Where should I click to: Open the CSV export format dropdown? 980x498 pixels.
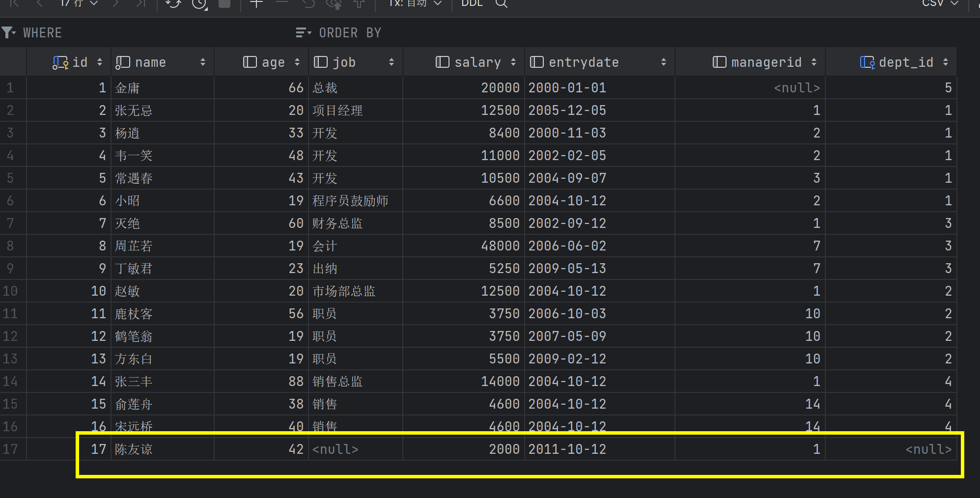(940, 3)
